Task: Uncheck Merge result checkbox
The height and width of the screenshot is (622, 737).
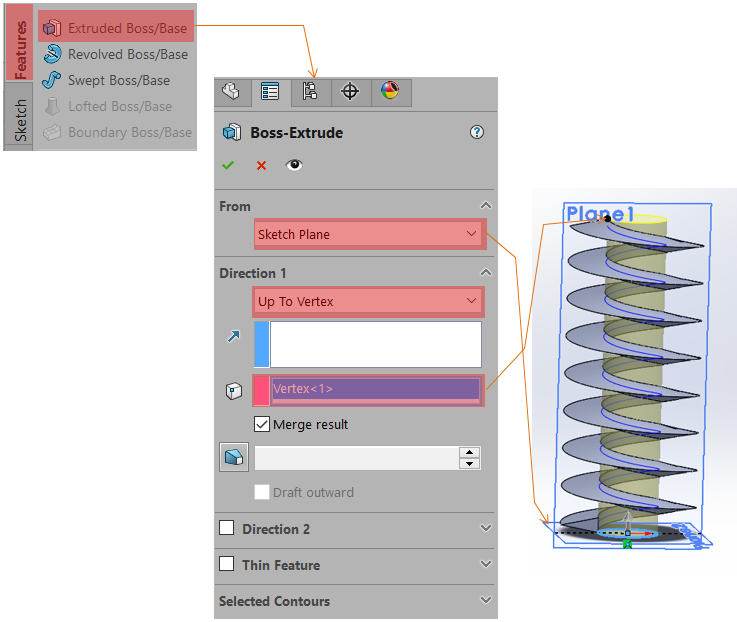Action: [262, 424]
